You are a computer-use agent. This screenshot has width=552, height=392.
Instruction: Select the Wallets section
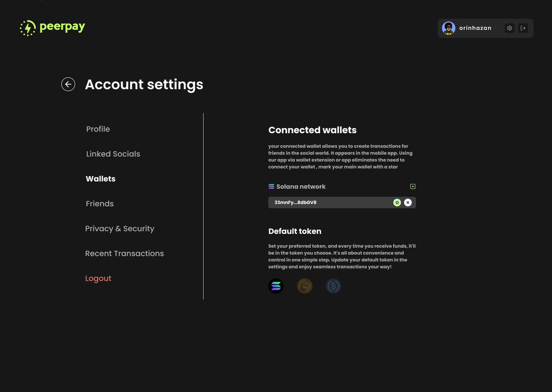(x=101, y=179)
